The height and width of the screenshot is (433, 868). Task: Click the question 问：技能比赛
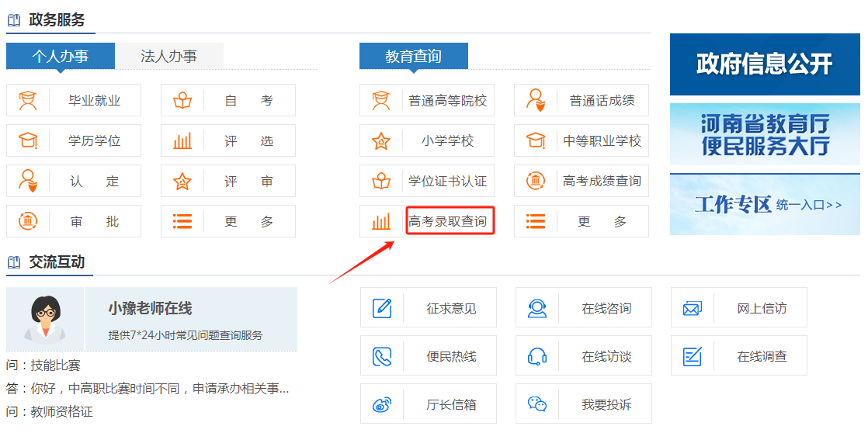point(43,365)
